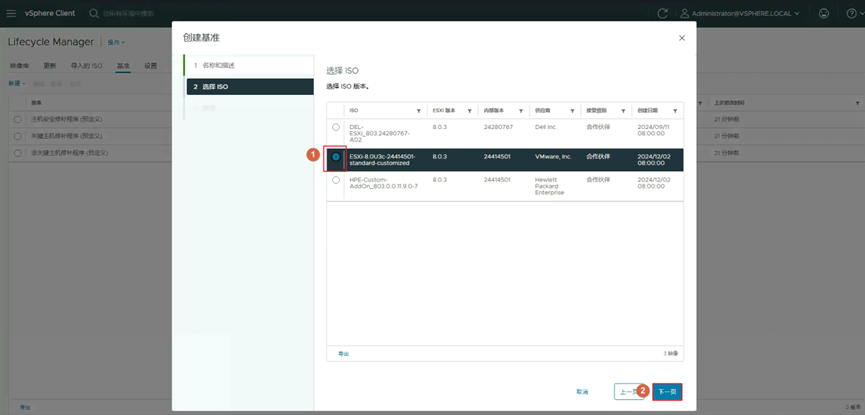Click the 非关键主机修补程序 (预定义) baseline name
Image resolution: width=865 pixels, height=415 pixels.
click(x=69, y=152)
